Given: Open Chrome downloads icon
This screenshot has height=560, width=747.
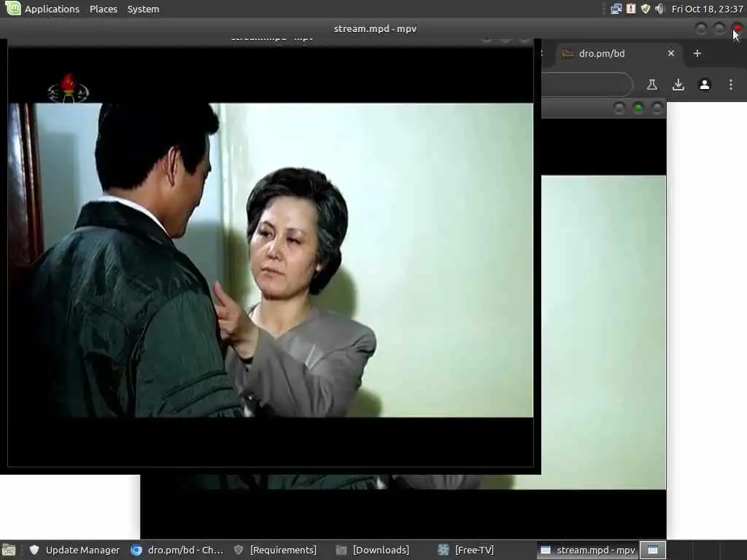Looking at the screenshot, I should tap(678, 85).
